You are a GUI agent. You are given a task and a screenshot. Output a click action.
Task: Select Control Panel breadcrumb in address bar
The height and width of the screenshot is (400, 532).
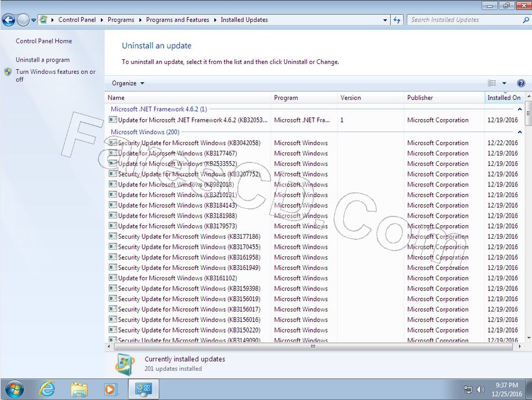(x=77, y=20)
